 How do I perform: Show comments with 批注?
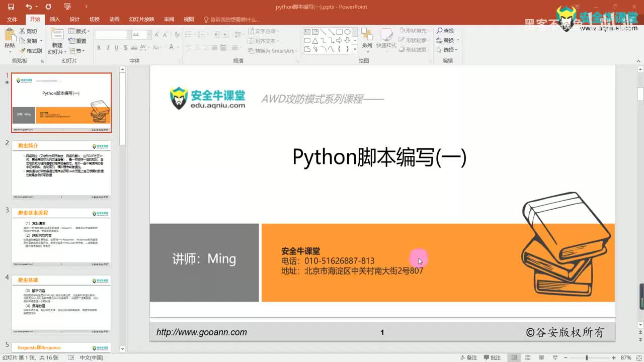tap(492, 357)
